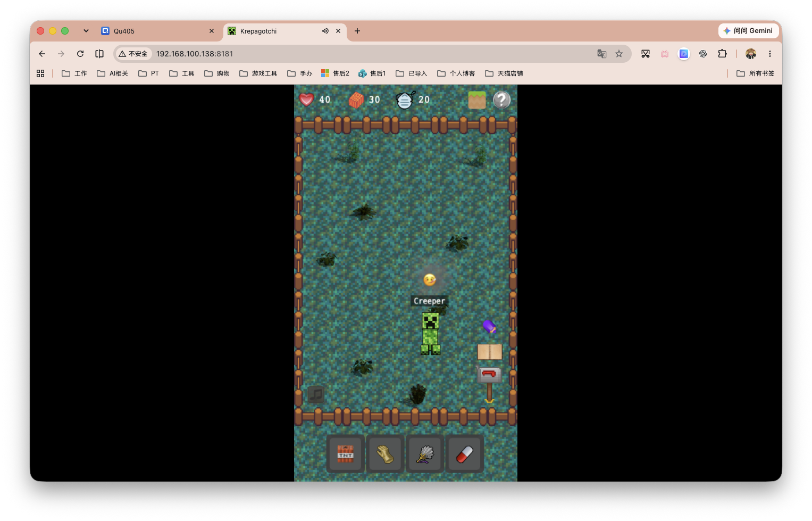
Task: Expand the tab search dropdown arrow
Action: click(86, 31)
